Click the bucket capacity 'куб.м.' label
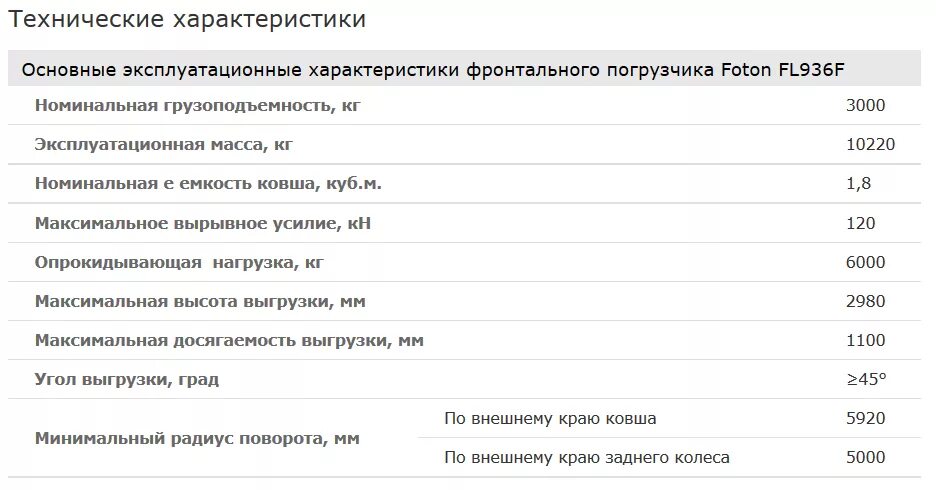Screen dimensions: 936x490 point(208,183)
